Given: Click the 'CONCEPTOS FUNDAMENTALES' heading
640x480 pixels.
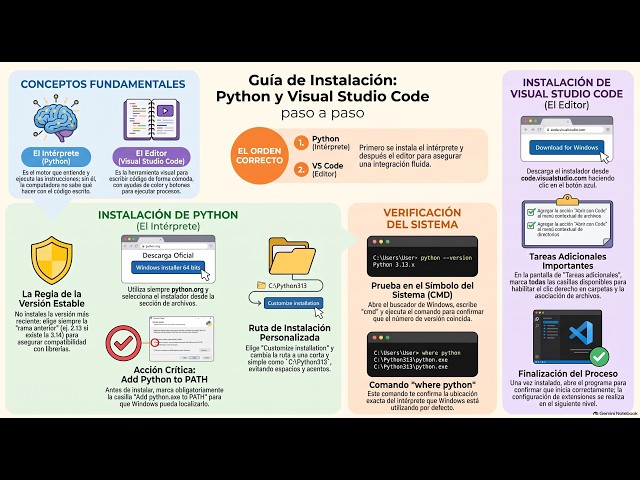Looking at the screenshot, I should click(103, 84).
